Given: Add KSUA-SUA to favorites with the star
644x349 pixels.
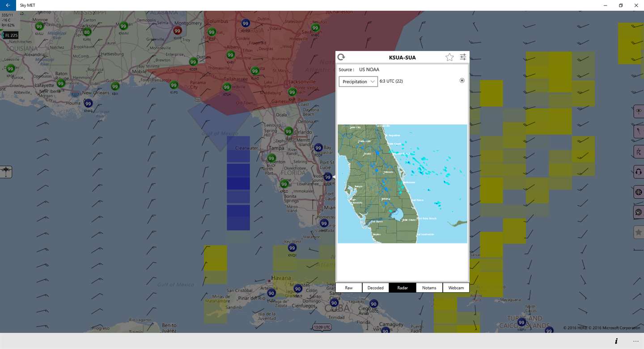Looking at the screenshot, I should click(x=449, y=57).
